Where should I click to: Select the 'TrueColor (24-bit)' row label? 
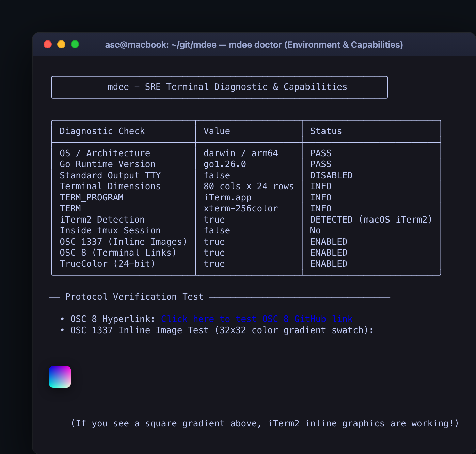[x=108, y=264]
